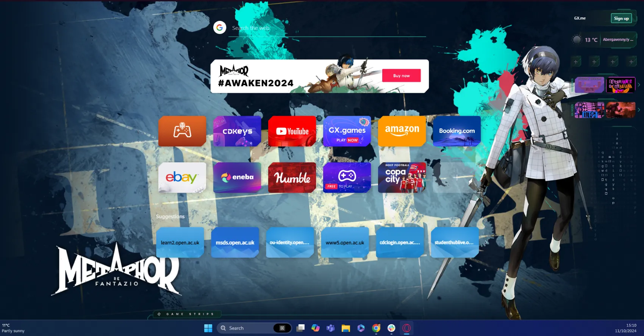Open the Eneba speed dial tile
This screenshot has height=336, width=644.
coord(237,177)
